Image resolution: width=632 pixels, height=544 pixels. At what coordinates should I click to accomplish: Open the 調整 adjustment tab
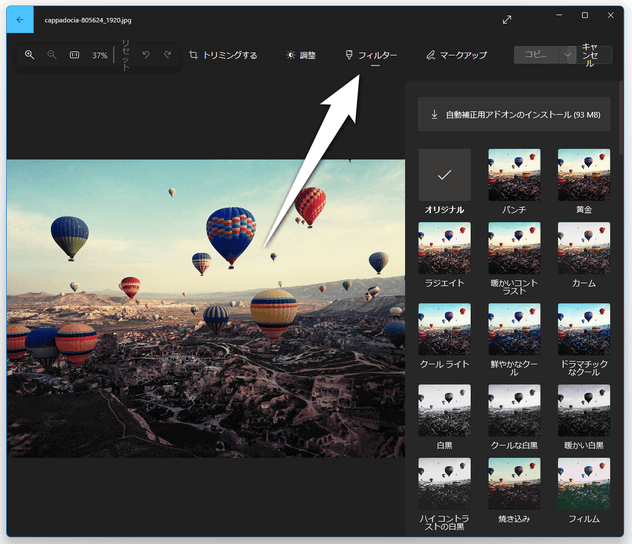[x=301, y=55]
